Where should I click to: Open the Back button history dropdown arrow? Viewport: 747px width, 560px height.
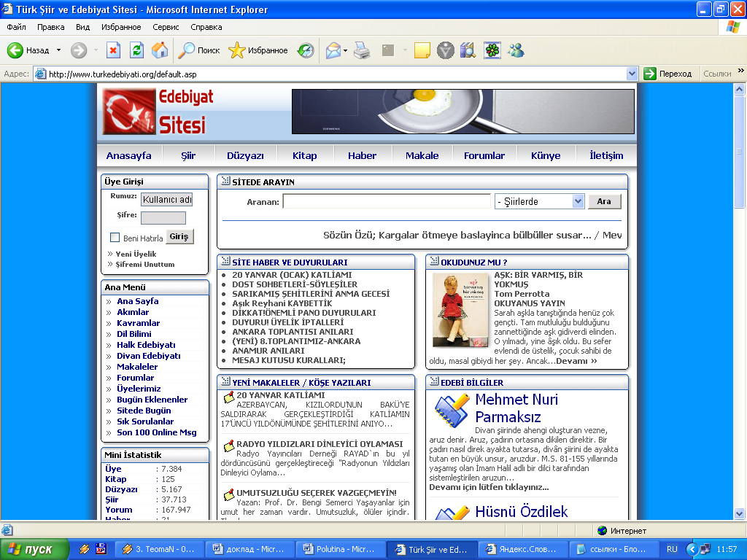coord(59,50)
